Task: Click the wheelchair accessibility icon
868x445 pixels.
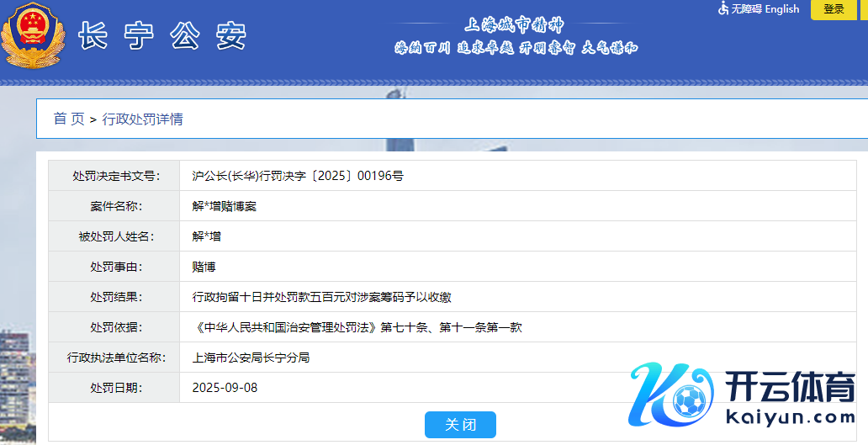Action: [723, 8]
